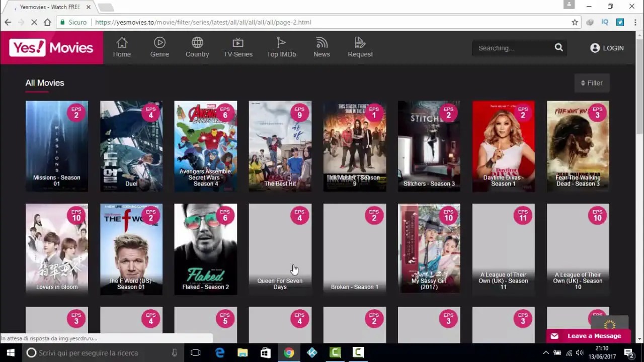Go to the TV-Series section
This screenshot has height=362, width=644.
(238, 47)
